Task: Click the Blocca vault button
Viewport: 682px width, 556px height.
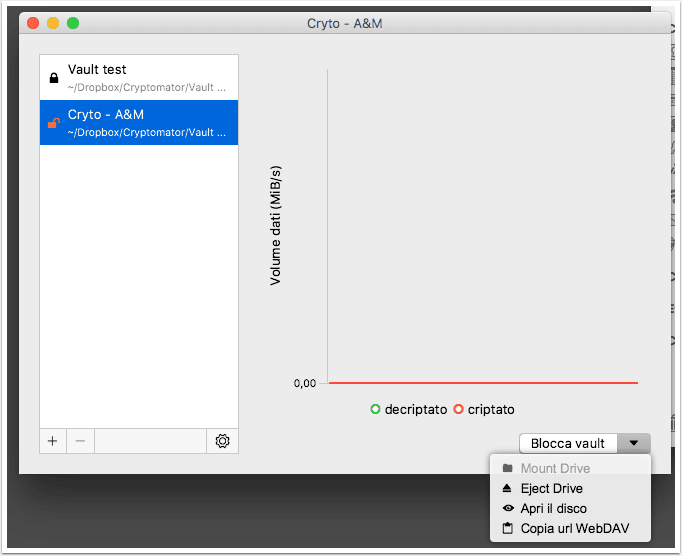Action: (568, 443)
